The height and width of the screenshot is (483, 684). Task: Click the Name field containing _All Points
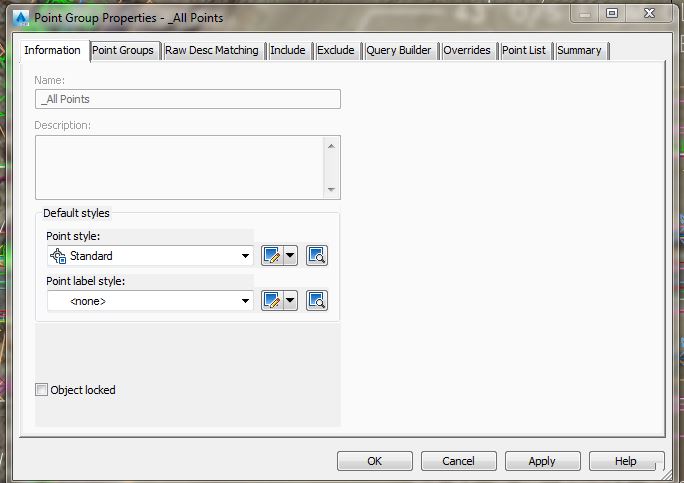(x=188, y=99)
